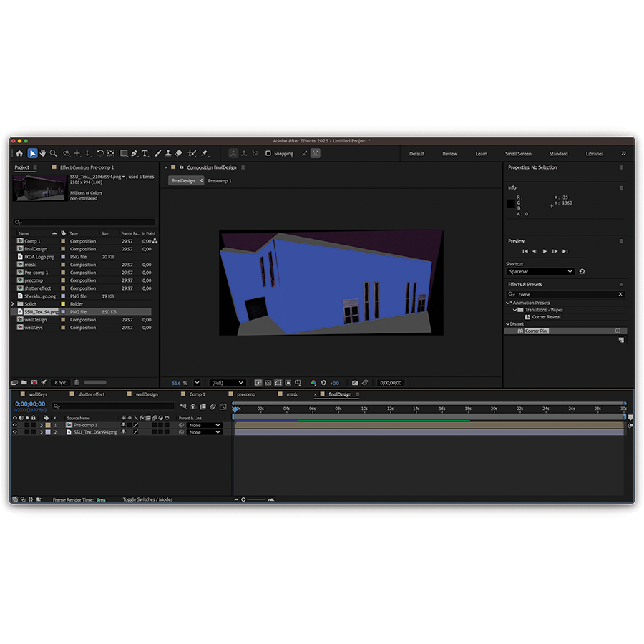The width and height of the screenshot is (644, 644).
Task: Select the Zoom magnifier tool
Action: (54, 153)
